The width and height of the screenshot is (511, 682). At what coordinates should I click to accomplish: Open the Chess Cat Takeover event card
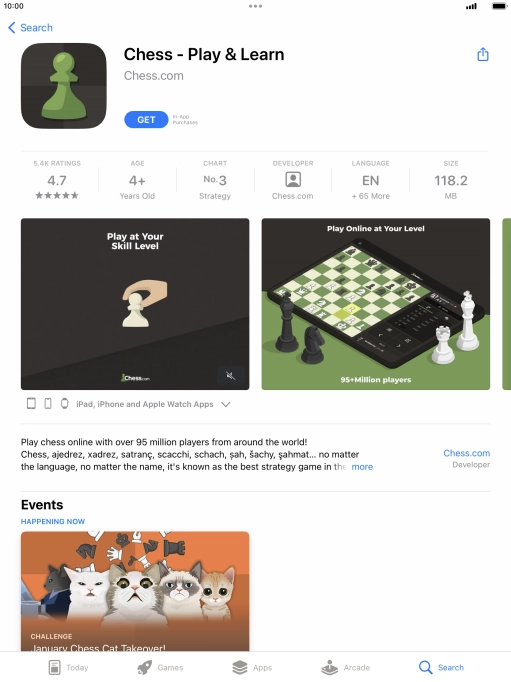pyautogui.click(x=135, y=591)
